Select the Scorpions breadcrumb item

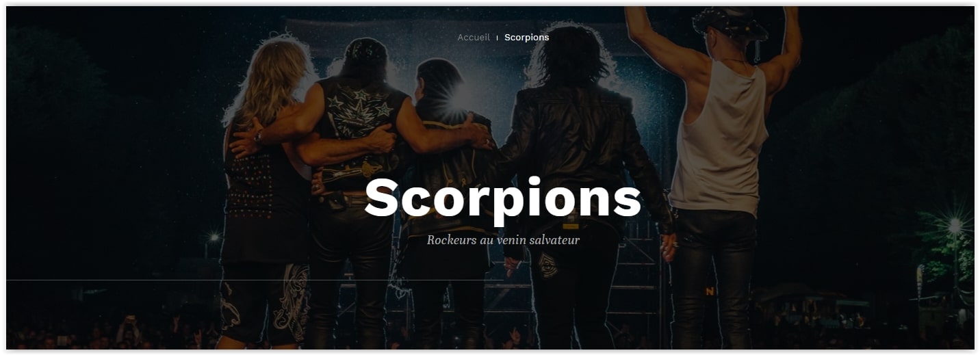526,37
